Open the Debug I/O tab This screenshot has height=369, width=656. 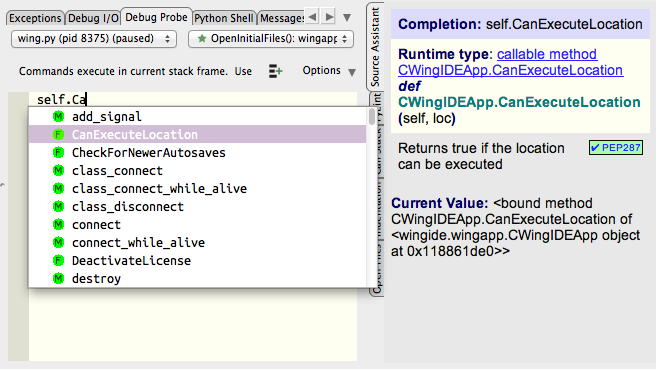click(93, 18)
